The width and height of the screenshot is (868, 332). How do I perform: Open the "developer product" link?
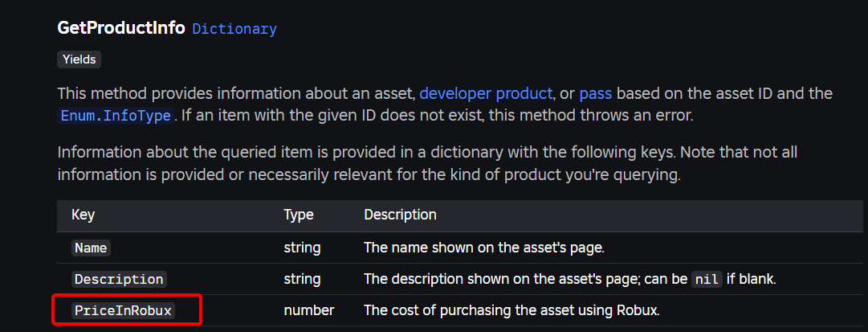486,93
